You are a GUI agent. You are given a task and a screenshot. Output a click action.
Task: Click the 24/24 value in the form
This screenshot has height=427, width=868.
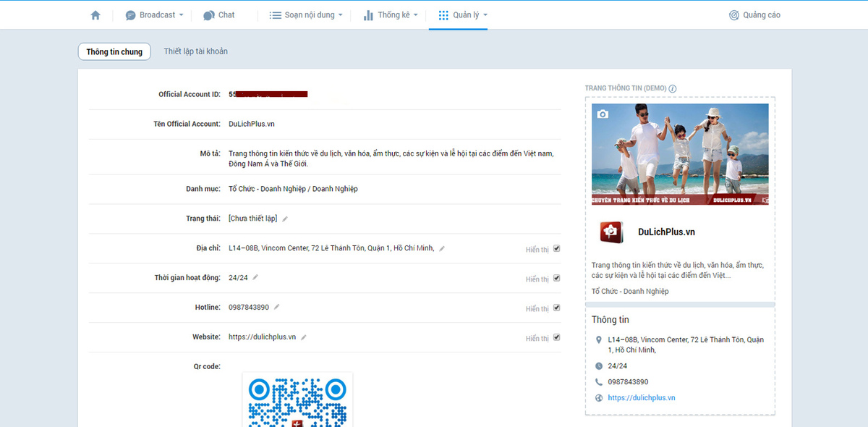click(238, 278)
